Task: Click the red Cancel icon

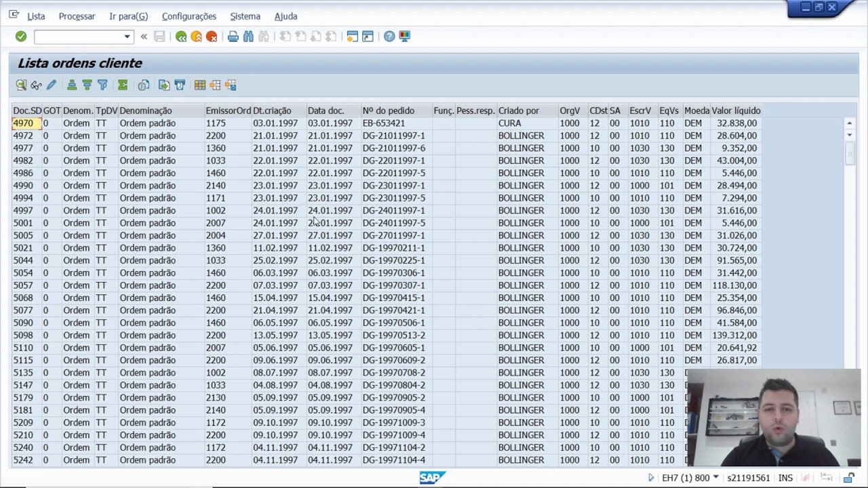Action: point(212,37)
